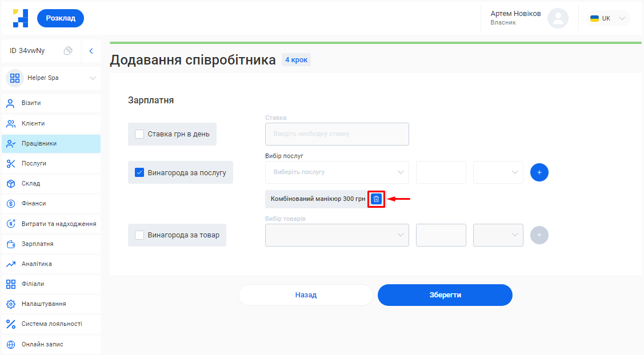Delete the Комбінований манікюр service entry
The width and height of the screenshot is (644, 355).
click(x=376, y=199)
